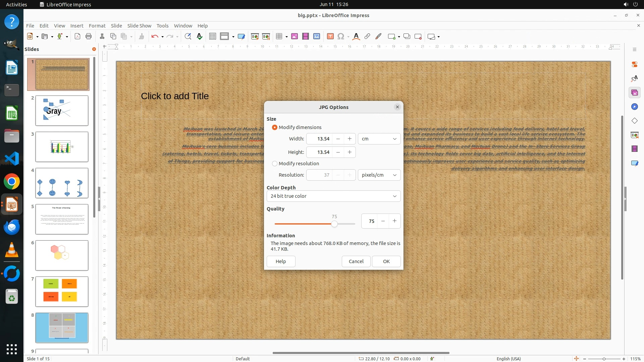The height and width of the screenshot is (362, 644).
Task: Open the Navigator sidebar compass icon
Action: click(634, 107)
